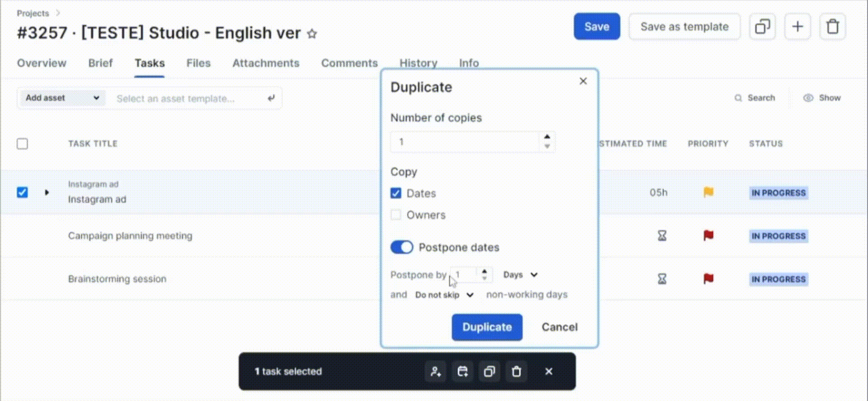Expand the Instagram ad task row

coord(47,192)
